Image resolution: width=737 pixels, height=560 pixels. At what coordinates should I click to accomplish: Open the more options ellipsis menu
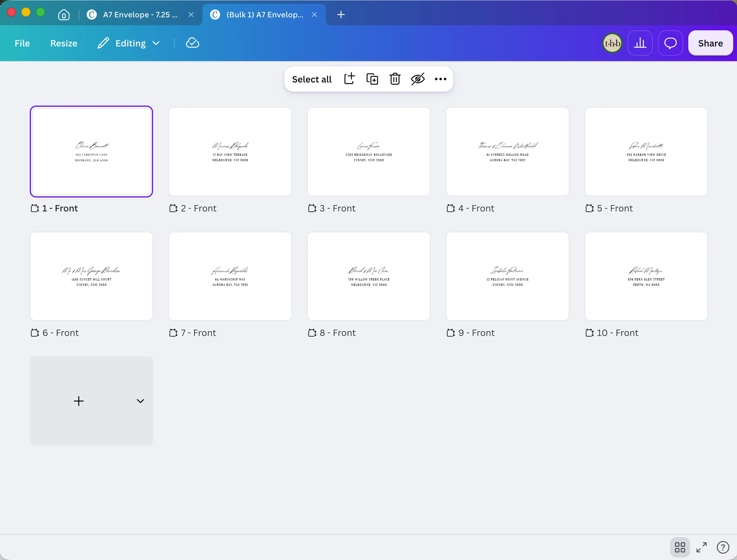(440, 79)
